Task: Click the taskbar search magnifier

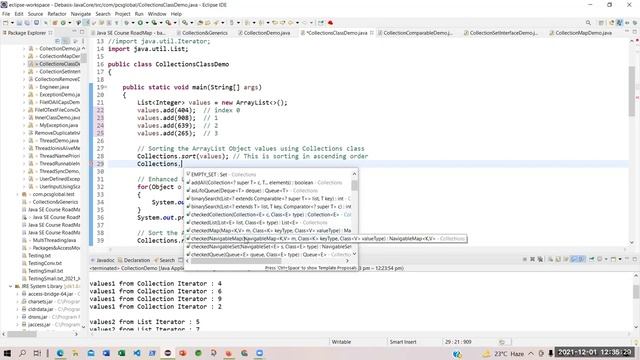Action: coord(22,353)
